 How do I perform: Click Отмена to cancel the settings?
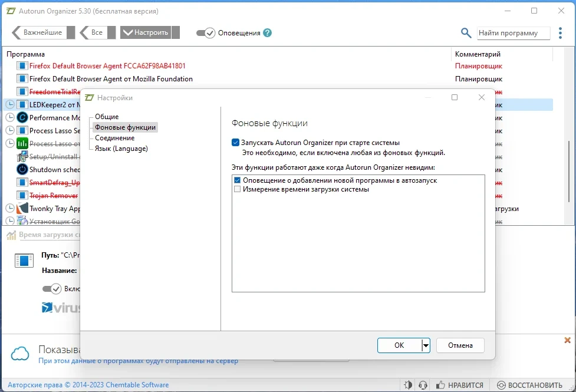460,345
